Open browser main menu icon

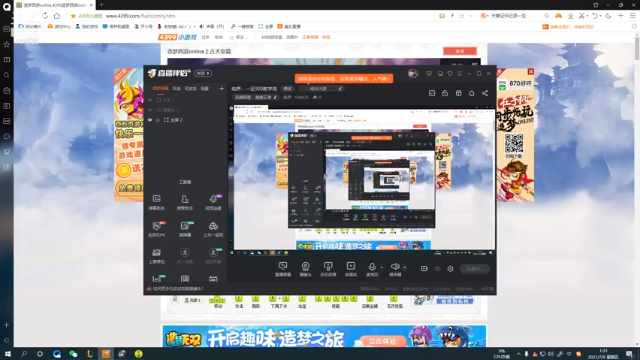pyautogui.click(x=632, y=16)
